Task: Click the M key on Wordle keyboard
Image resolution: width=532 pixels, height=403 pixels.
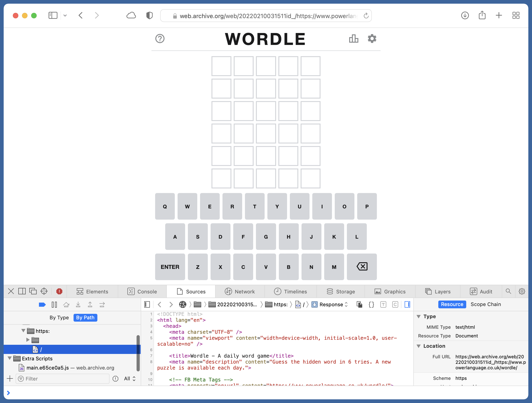Action: point(334,267)
